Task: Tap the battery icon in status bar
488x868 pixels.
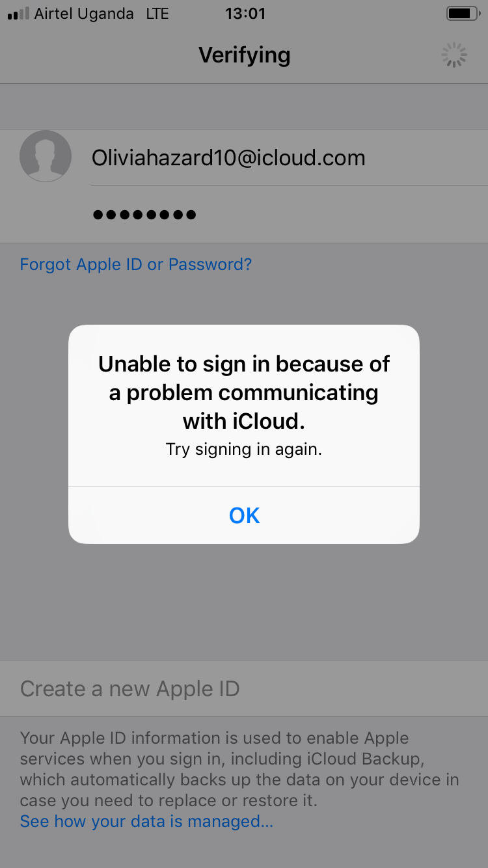Action: tap(463, 14)
